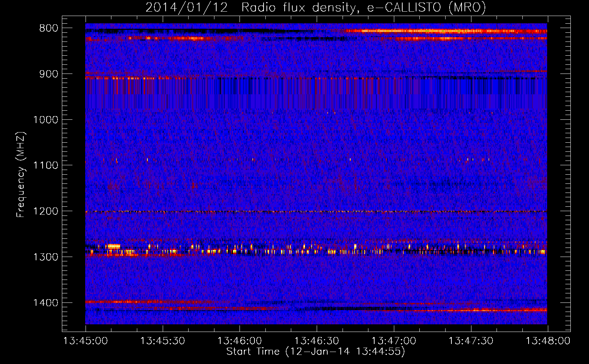Click the 13:46:00 time tick label
589x364 pixels.
[x=240, y=341]
